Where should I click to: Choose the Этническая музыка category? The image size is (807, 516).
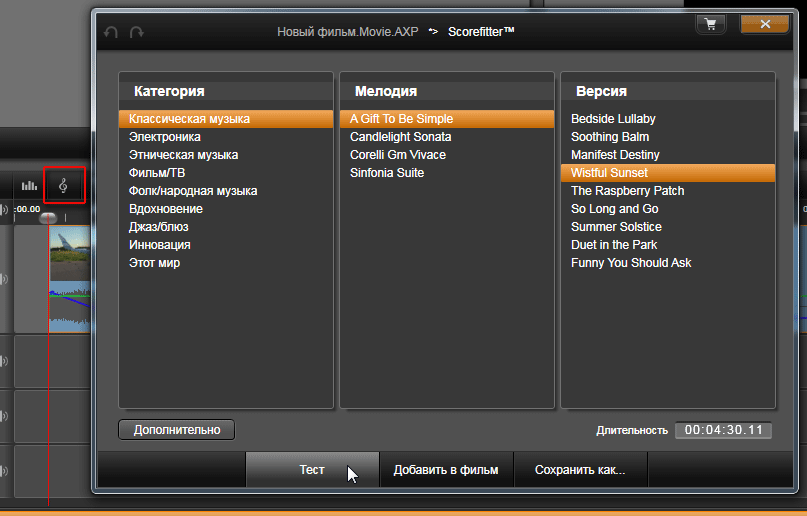pyautogui.click(x=183, y=155)
